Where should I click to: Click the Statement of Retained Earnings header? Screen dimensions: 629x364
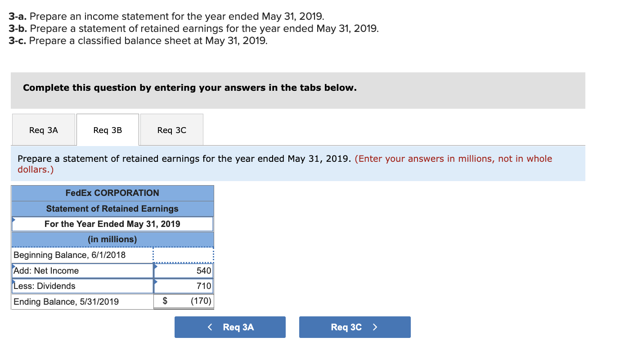tap(112, 209)
